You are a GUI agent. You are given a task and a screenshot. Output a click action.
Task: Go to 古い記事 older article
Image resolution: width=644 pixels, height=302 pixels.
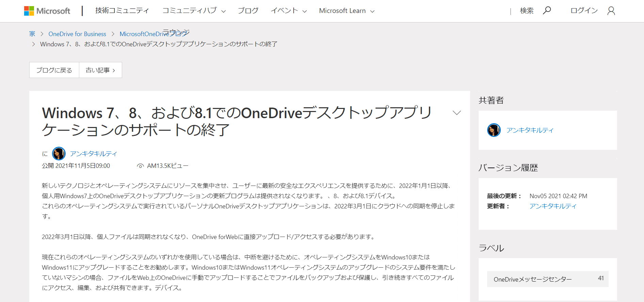[x=100, y=70]
